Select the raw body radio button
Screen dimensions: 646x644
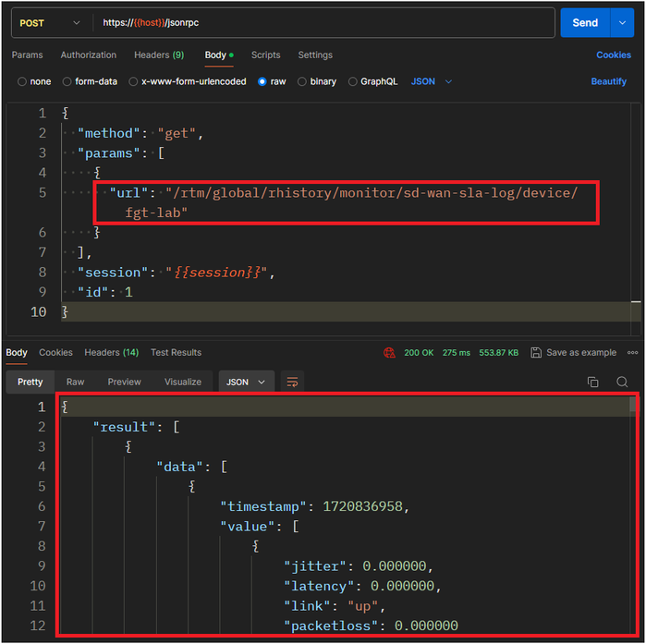(262, 81)
